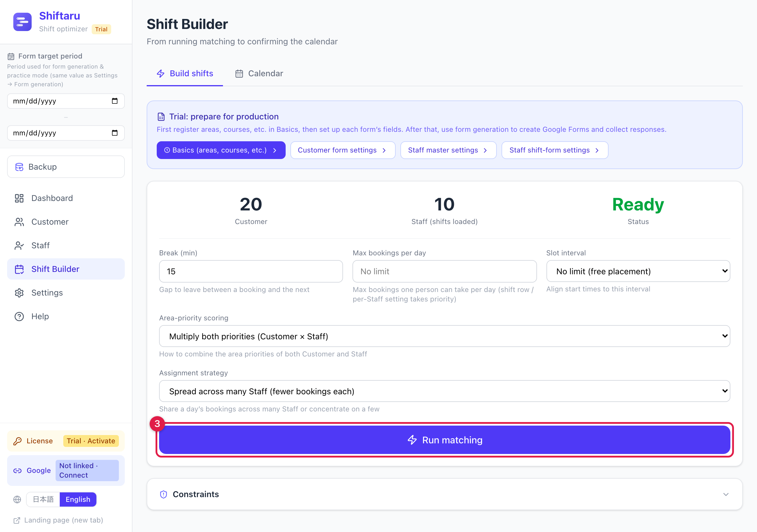Click the lightning icon on Build shifts tab

click(161, 74)
